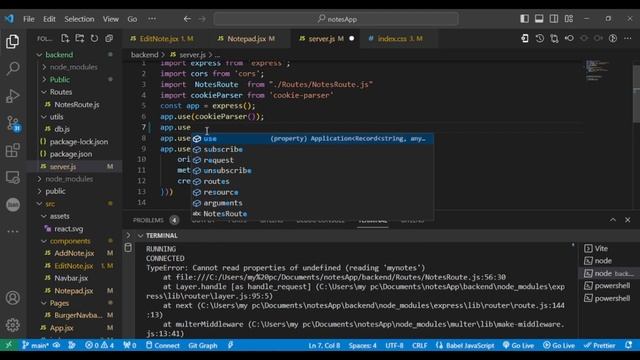Open the Explorer view in activity bar
The image size is (640, 360).
coord(13,42)
